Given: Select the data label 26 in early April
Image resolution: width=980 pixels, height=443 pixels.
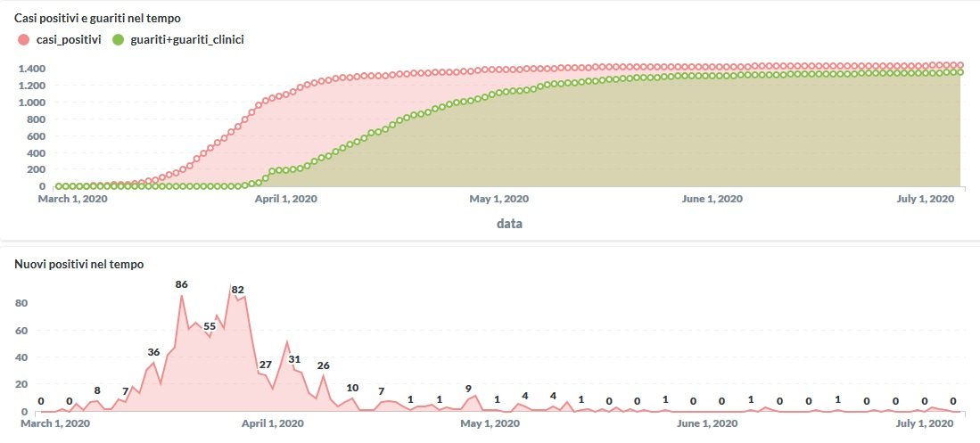Looking at the screenshot, I should pos(323,365).
